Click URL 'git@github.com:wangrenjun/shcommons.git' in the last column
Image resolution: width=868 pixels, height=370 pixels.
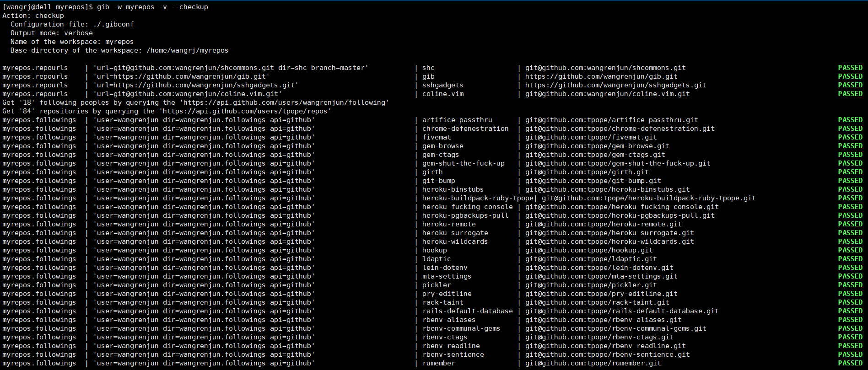tap(605, 68)
